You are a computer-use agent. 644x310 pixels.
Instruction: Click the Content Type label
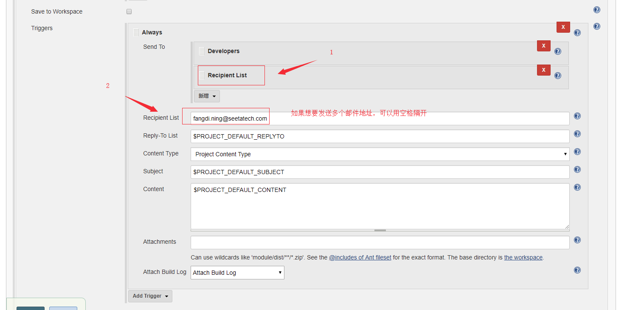click(161, 153)
